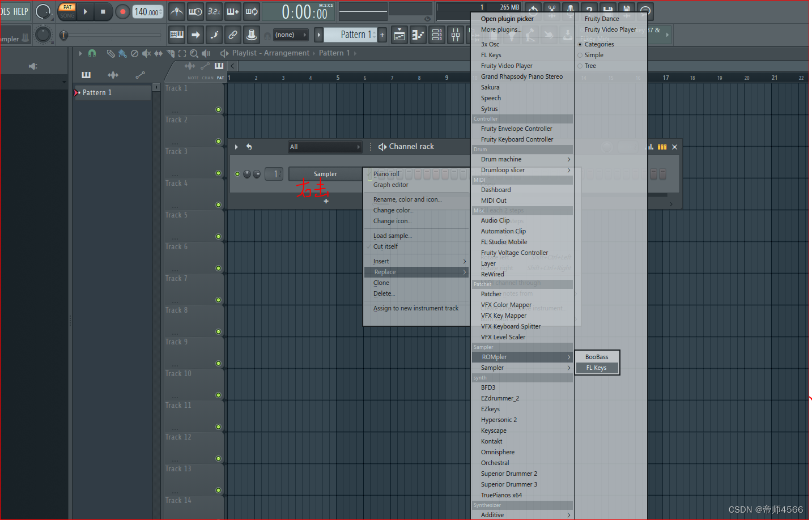
Task: Toggle channel rack step/graph view icon
Action: click(662, 147)
